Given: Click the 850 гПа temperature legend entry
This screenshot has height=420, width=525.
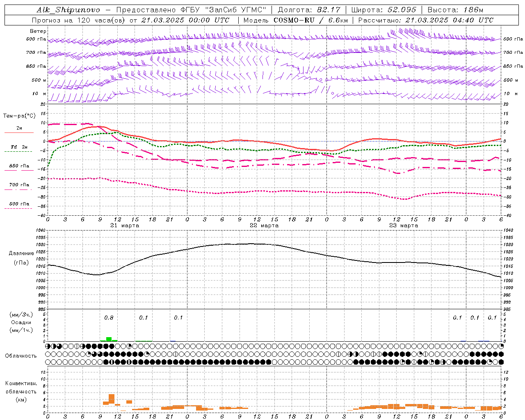Looking at the screenshot, I should tap(19, 166).
